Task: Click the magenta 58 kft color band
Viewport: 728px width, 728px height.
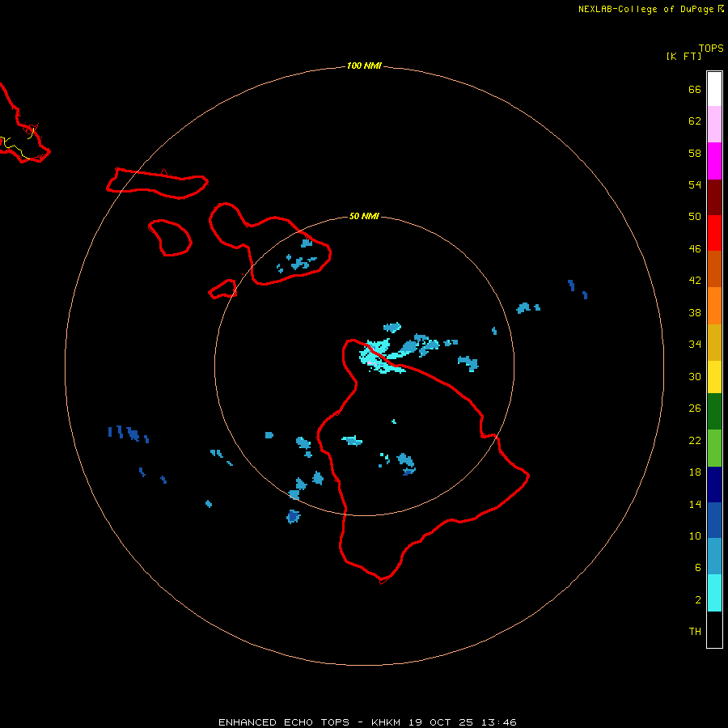Action: pos(714,161)
